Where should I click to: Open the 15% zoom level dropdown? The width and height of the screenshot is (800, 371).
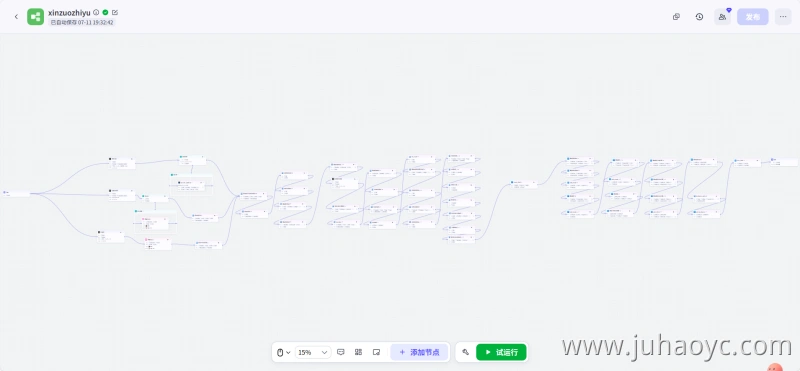pos(313,352)
